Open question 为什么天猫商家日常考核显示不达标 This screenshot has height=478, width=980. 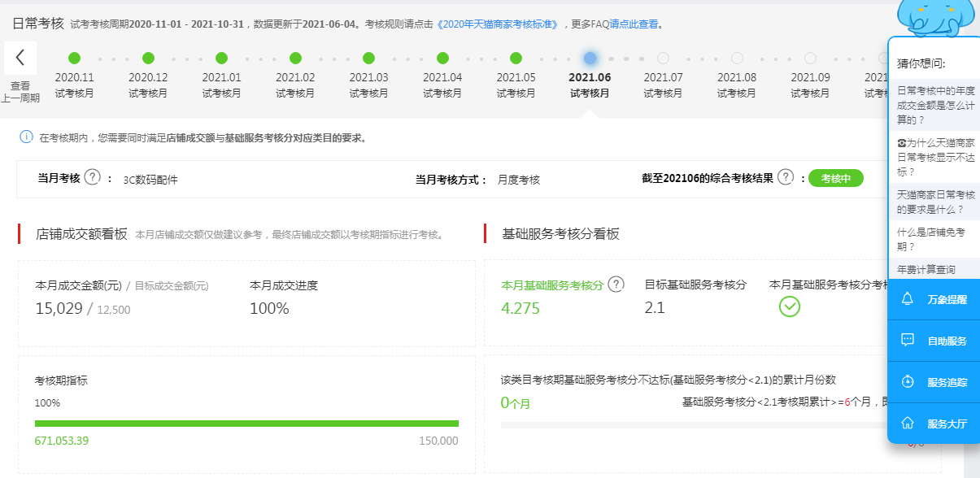click(935, 157)
